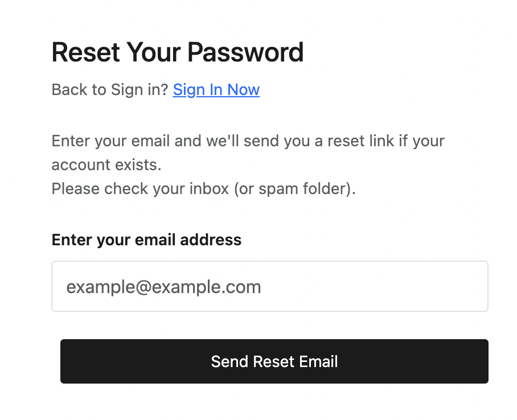Focus the email address input field
Viewport: 517px width, 420px height.
269,286
